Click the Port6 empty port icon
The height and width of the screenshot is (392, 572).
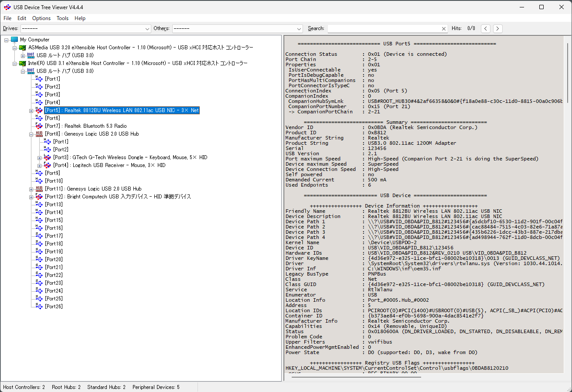point(39,118)
